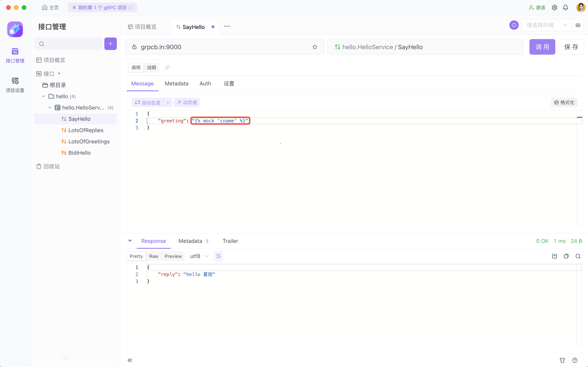Image resolution: width=588 pixels, height=367 pixels.
Task: Click the copy response icon
Action: pos(566,256)
